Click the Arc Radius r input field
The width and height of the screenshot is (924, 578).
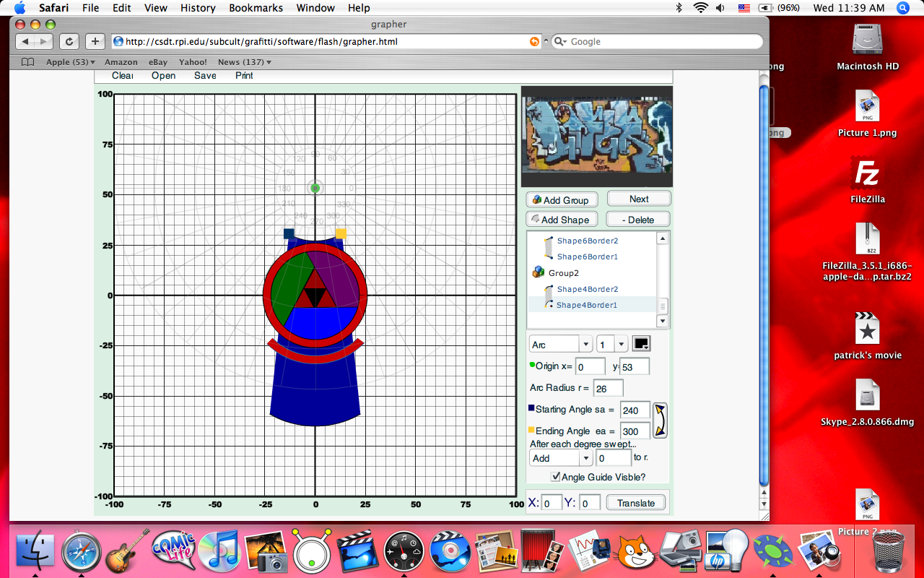pyautogui.click(x=608, y=389)
